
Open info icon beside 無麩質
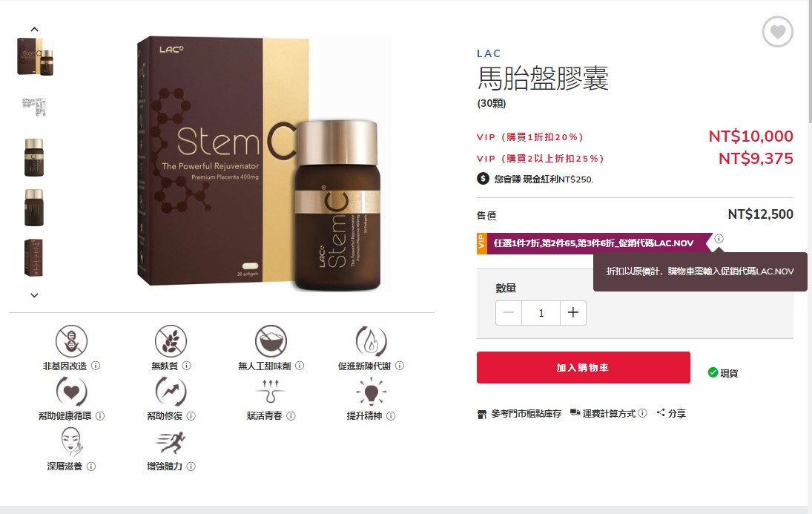pos(186,366)
